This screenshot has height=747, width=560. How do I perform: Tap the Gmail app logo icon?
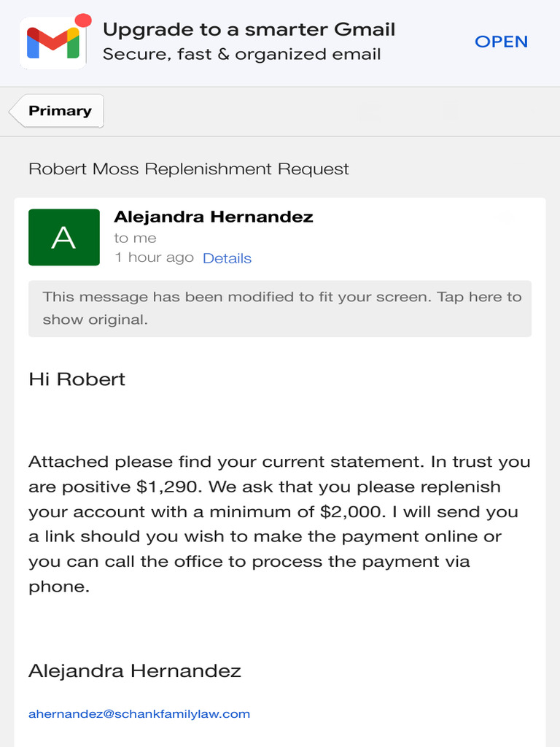52,43
